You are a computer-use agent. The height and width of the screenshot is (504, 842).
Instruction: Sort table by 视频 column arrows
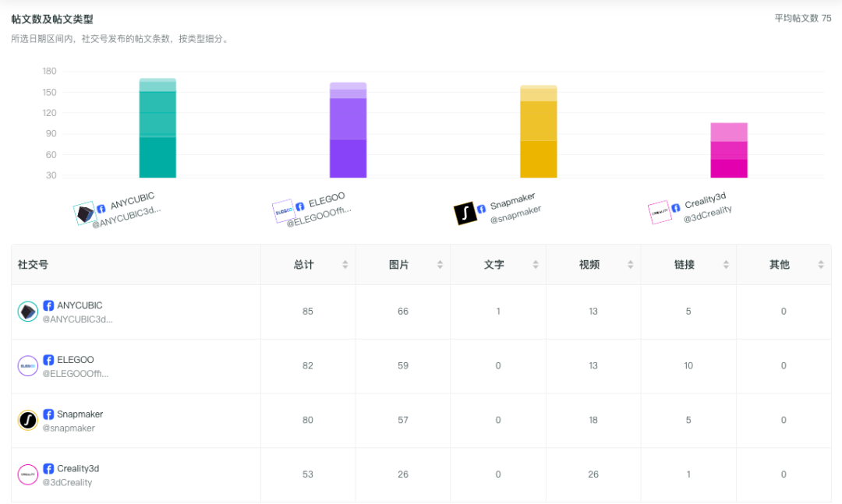[631, 265]
